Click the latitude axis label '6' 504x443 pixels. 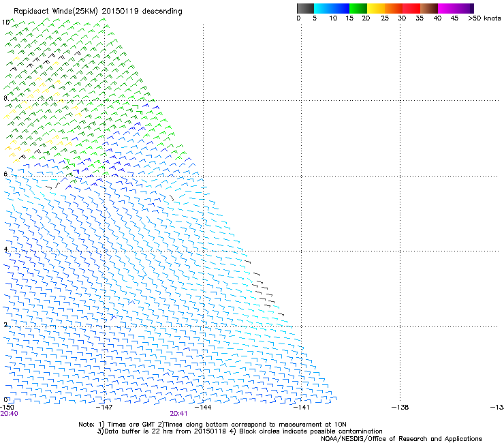[x=5, y=174]
